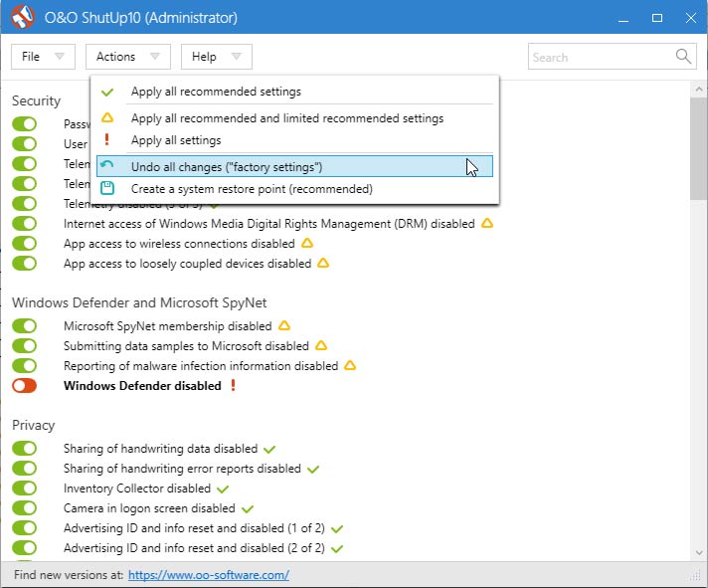Open the oo-software.com link

coord(209,575)
